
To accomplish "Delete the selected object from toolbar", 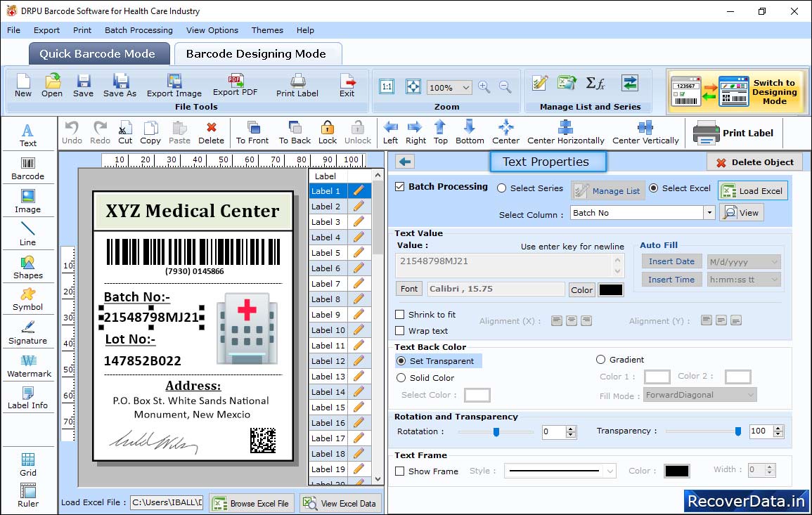I will (212, 133).
